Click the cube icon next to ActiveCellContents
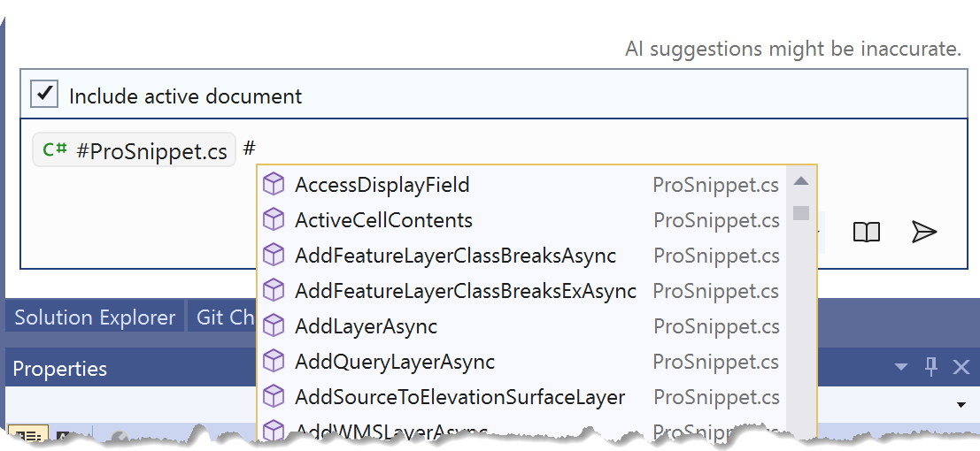Image resolution: width=980 pixels, height=451 pixels. click(274, 220)
